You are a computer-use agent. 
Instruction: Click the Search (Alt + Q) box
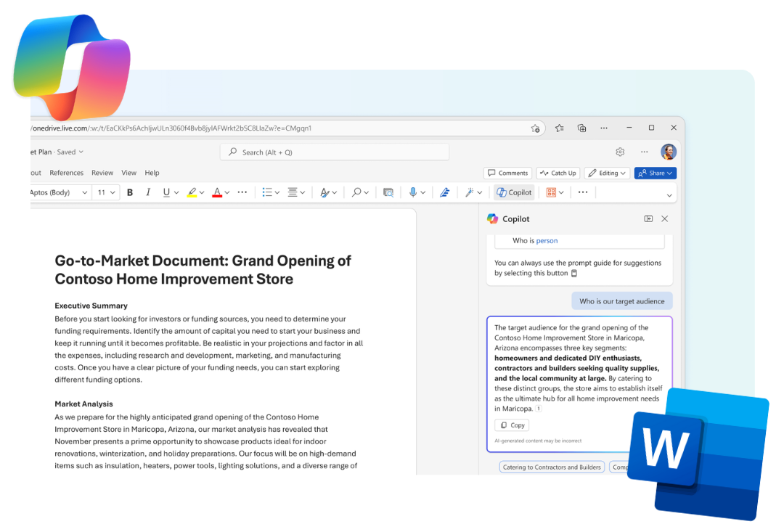[x=335, y=152]
